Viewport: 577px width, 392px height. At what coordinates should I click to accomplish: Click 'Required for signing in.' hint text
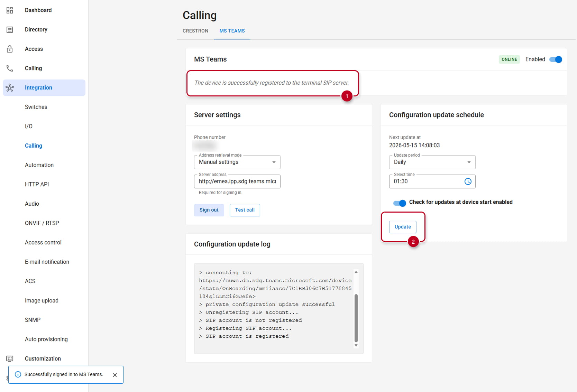coord(221,193)
